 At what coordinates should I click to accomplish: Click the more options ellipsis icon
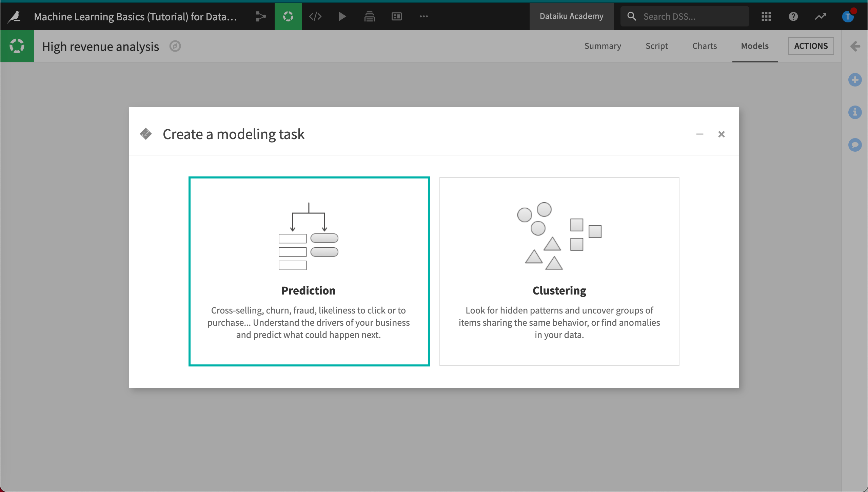click(424, 16)
